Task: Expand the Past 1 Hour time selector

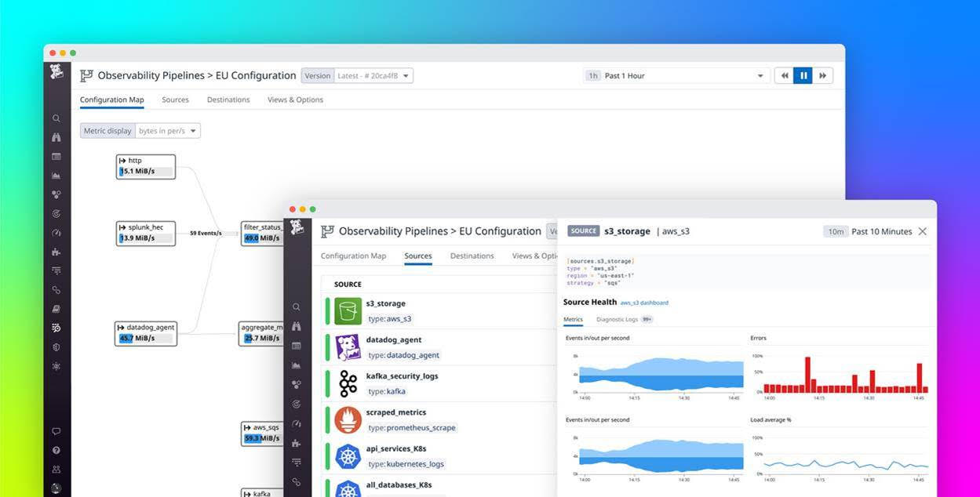Action: tap(675, 75)
